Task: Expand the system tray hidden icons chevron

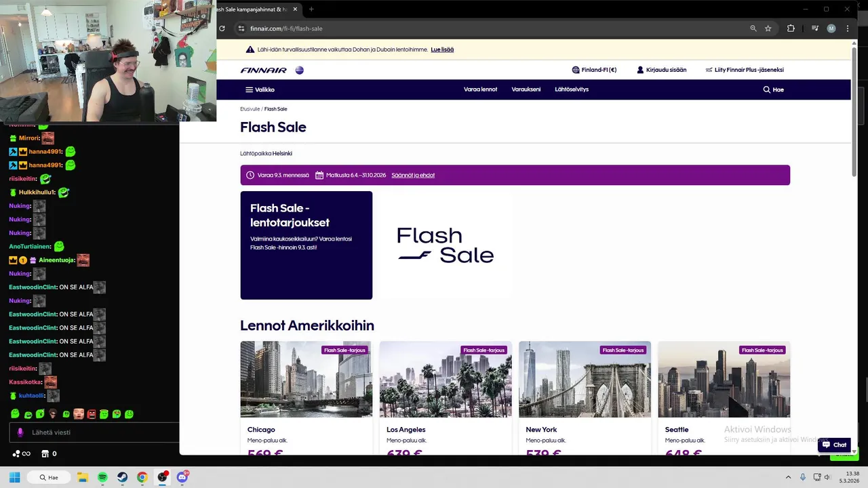Action: coord(788,477)
